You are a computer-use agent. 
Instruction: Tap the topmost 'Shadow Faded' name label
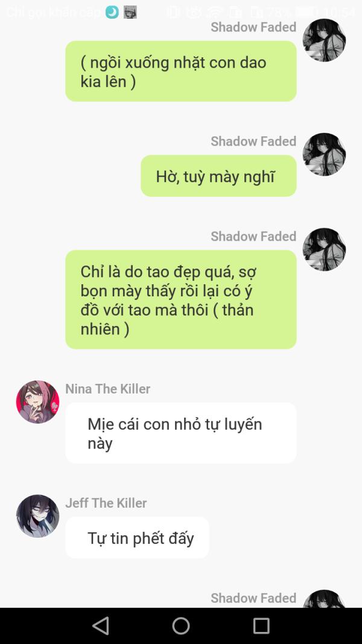tap(253, 27)
